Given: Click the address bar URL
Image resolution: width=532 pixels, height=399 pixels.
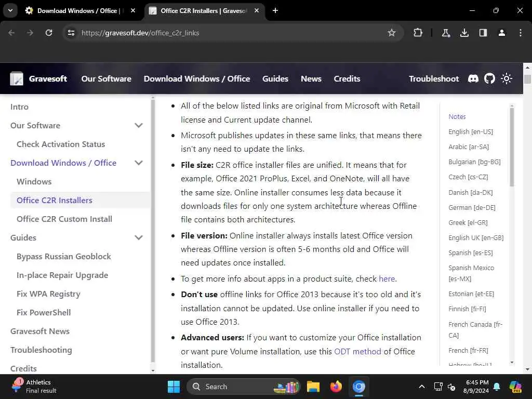Looking at the screenshot, I should pyautogui.click(x=140, y=33).
